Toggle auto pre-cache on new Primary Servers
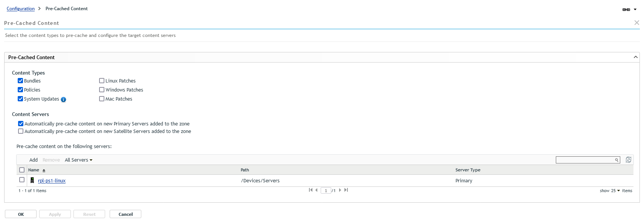The image size is (644, 223). coord(21,124)
